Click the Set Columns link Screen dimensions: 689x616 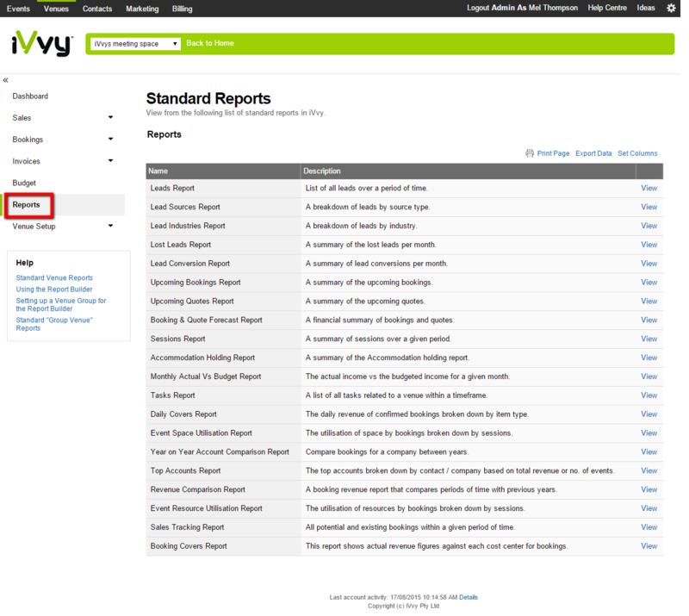click(637, 153)
